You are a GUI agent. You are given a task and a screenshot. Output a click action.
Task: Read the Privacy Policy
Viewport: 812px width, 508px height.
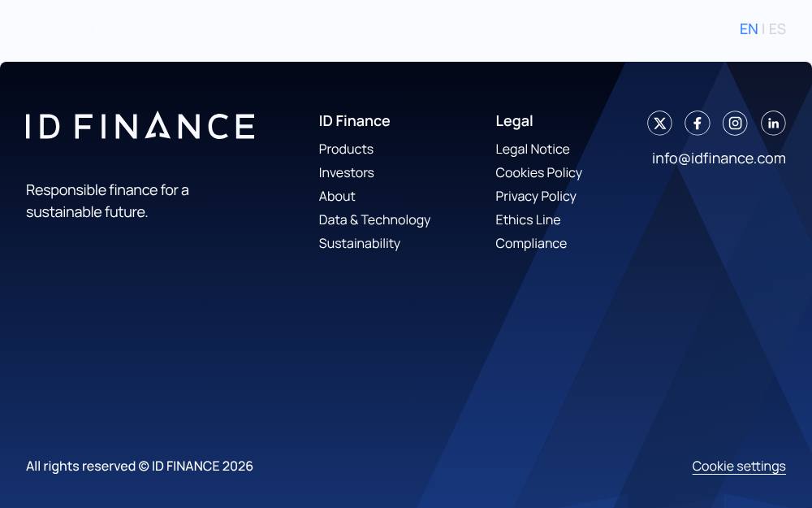pos(535,197)
